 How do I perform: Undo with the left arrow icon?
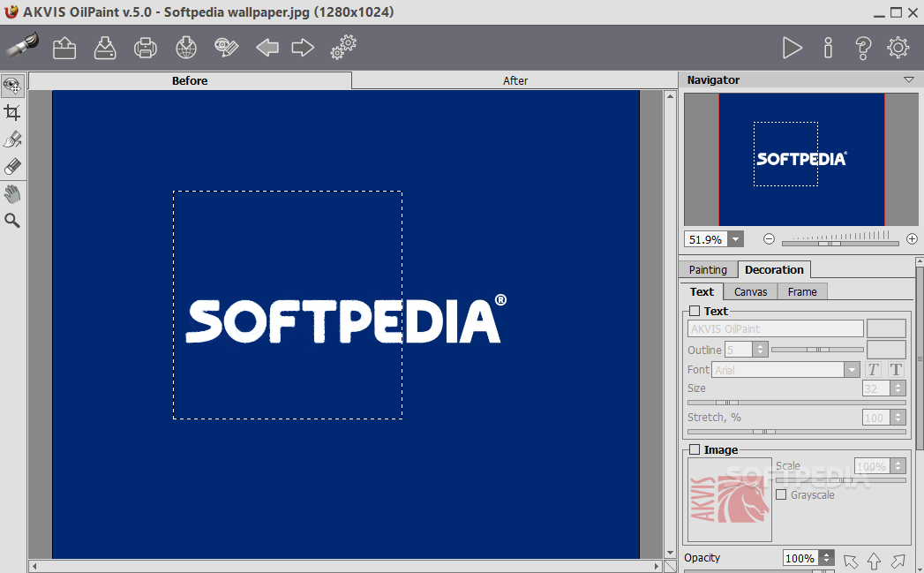coord(267,47)
